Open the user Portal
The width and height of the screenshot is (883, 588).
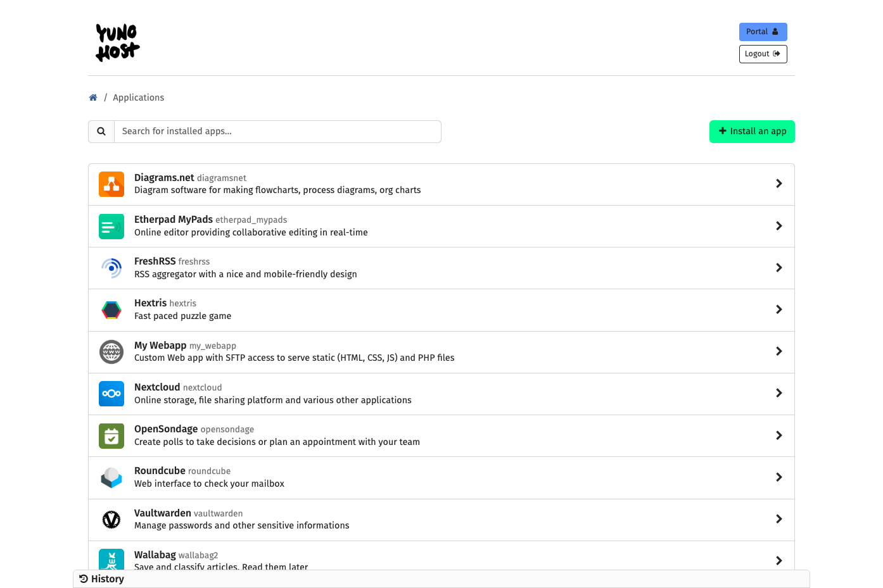click(x=763, y=32)
